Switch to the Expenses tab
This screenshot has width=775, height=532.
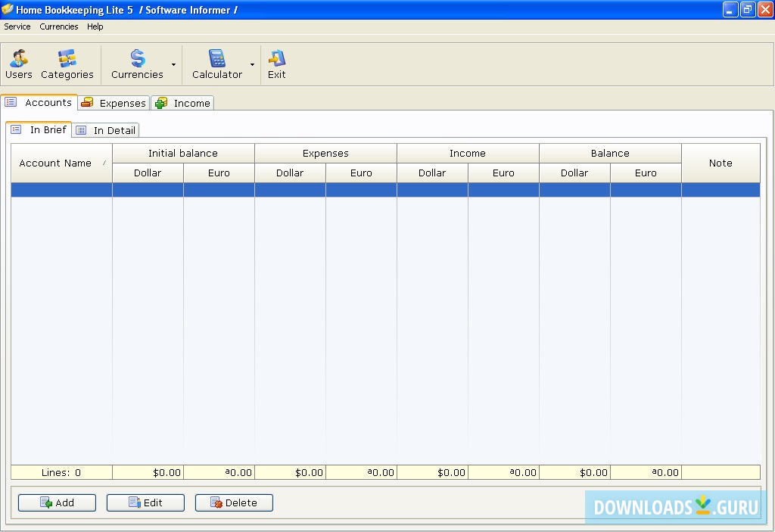[114, 103]
